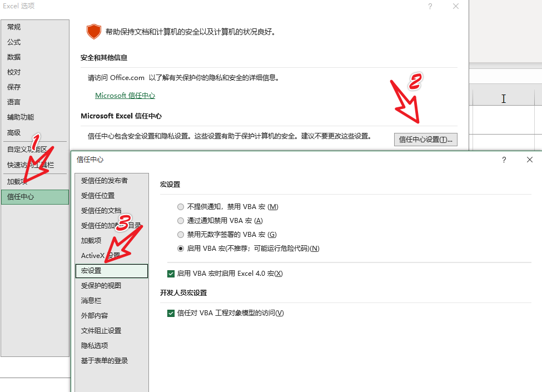Open 外部内容 settings
The width and height of the screenshot is (542, 392).
click(112, 316)
